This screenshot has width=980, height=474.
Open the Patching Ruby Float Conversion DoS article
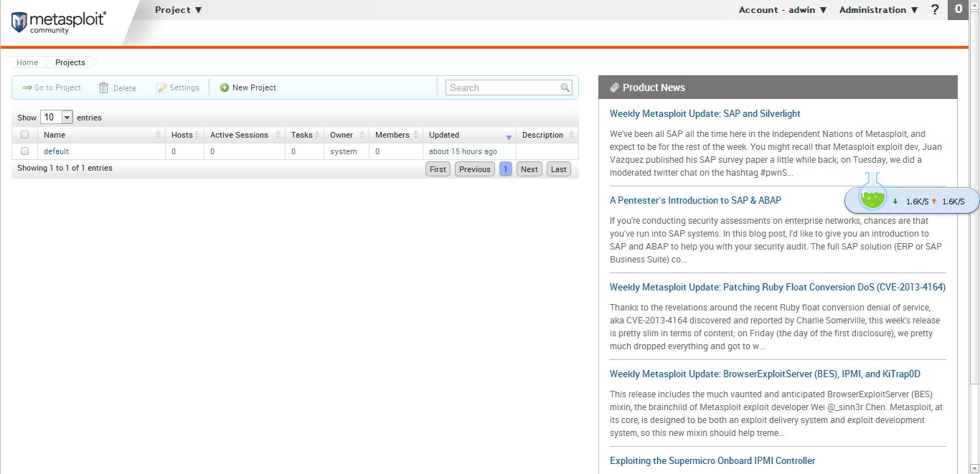click(x=778, y=287)
